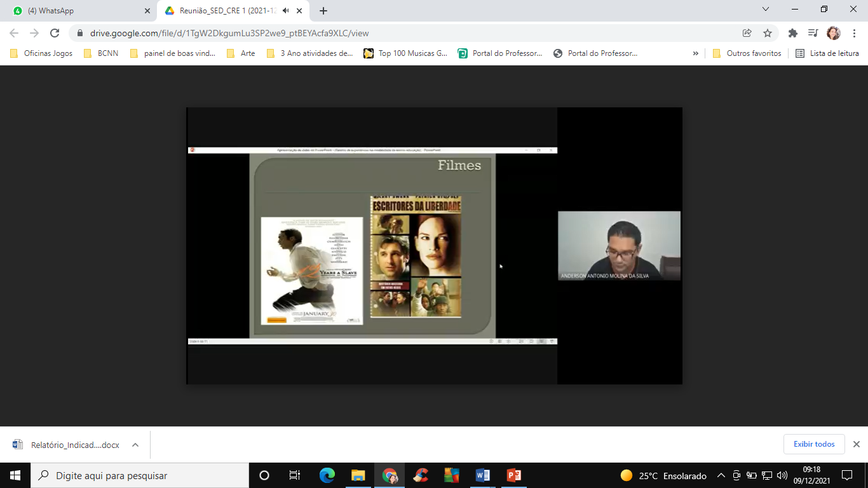Open Meet Now tray icon

tap(736, 475)
